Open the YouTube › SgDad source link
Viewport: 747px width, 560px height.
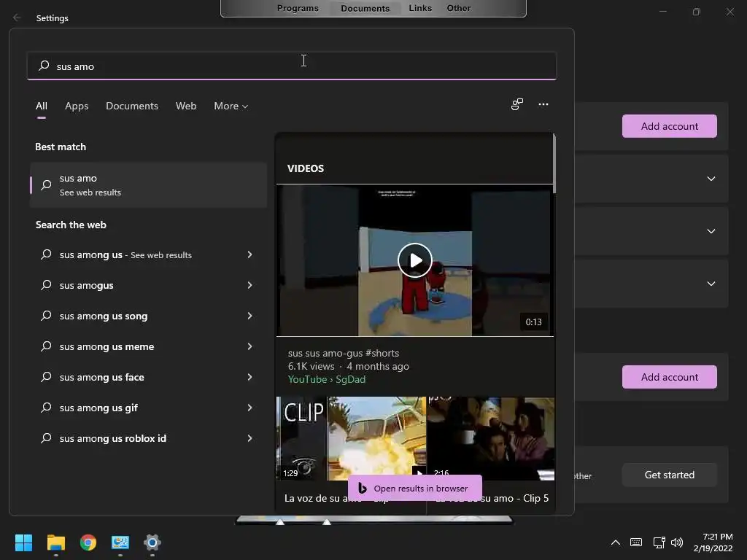(327, 379)
